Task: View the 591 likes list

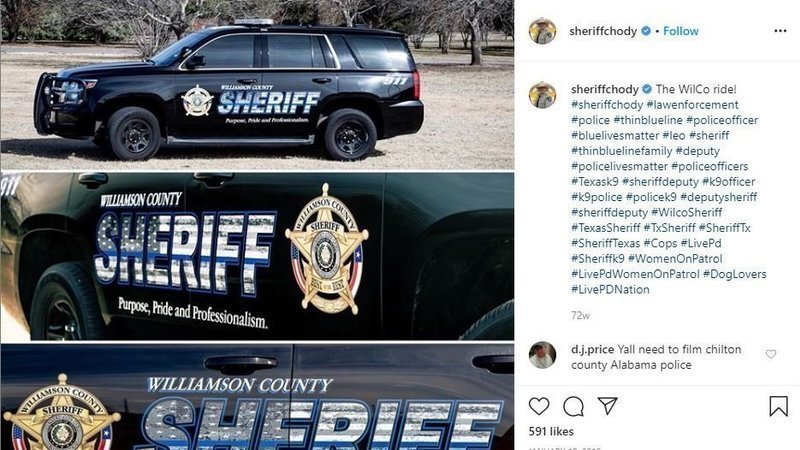Action: click(x=551, y=432)
